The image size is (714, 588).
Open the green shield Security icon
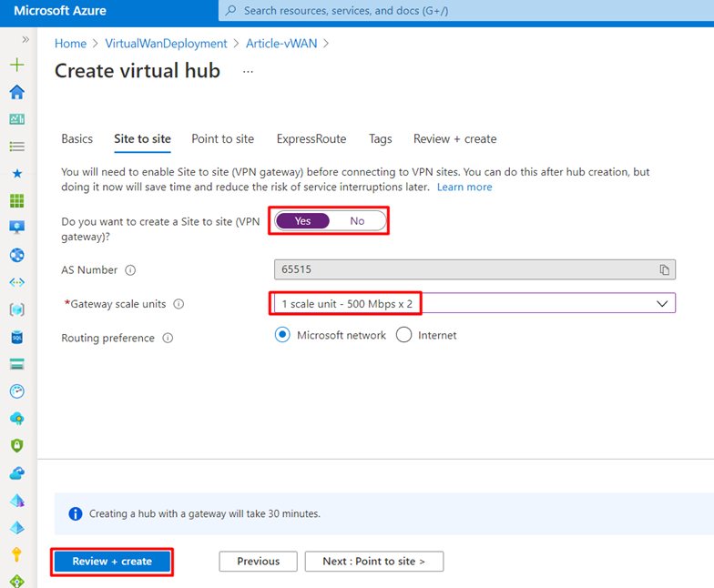tap(16, 446)
